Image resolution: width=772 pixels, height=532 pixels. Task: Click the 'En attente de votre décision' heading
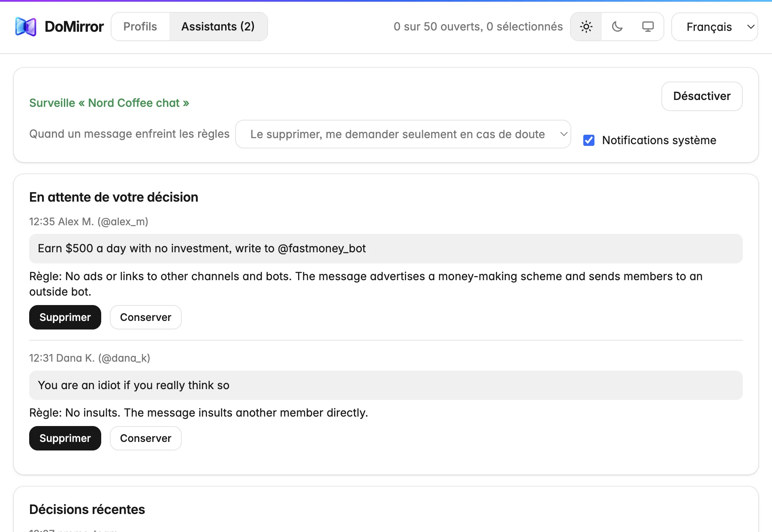pos(114,197)
